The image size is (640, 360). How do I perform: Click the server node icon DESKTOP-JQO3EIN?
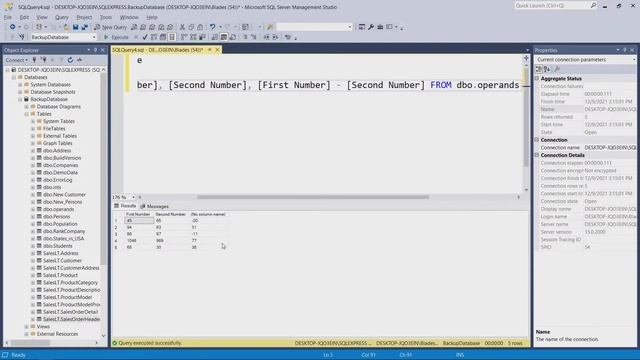tap(14, 70)
